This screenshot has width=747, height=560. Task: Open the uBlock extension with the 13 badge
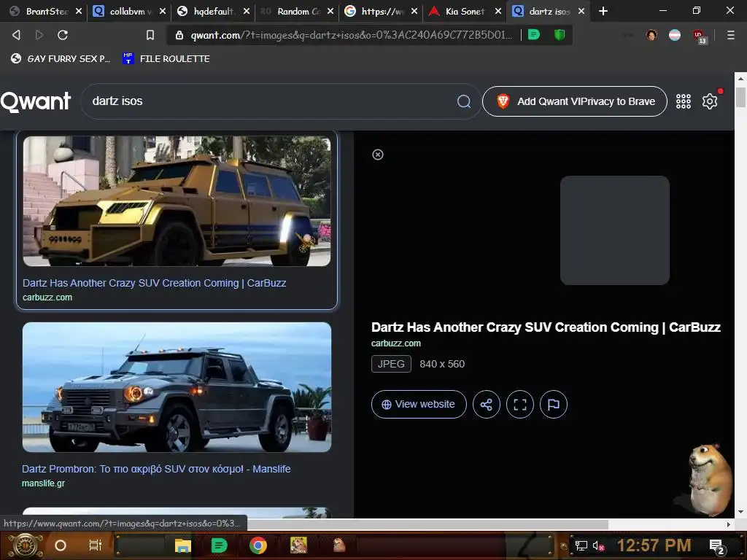coord(699,36)
